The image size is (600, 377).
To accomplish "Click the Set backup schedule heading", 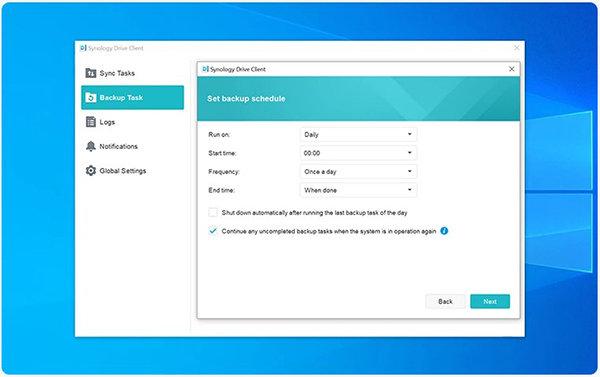I will click(246, 98).
